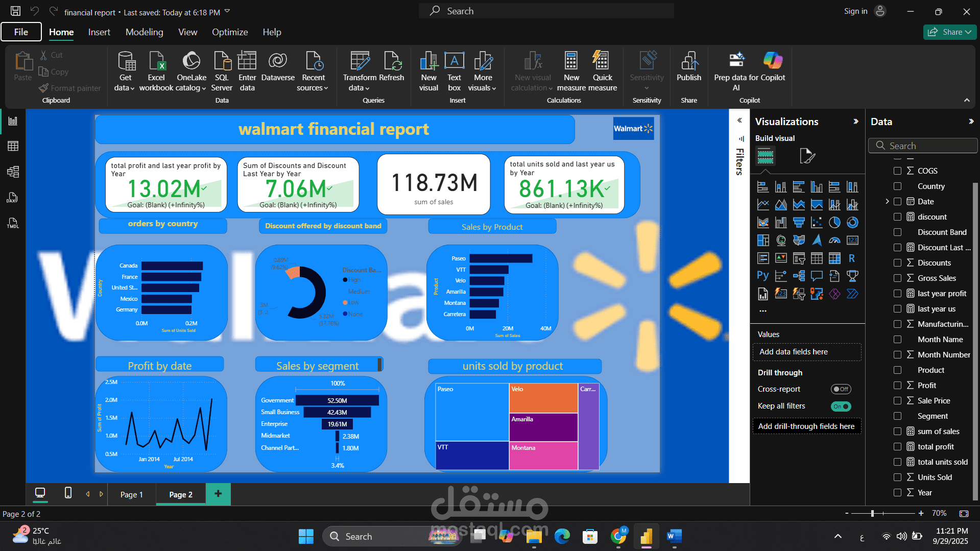Switch to Page 1 tab
The height and width of the screenshot is (551, 980).
(131, 494)
